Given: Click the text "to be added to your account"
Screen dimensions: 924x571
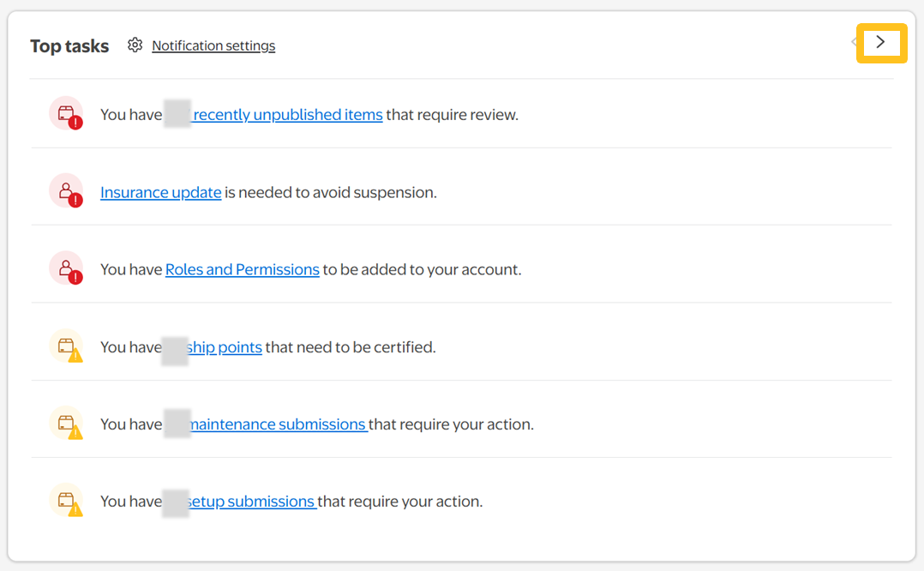Looking at the screenshot, I should 422,269.
